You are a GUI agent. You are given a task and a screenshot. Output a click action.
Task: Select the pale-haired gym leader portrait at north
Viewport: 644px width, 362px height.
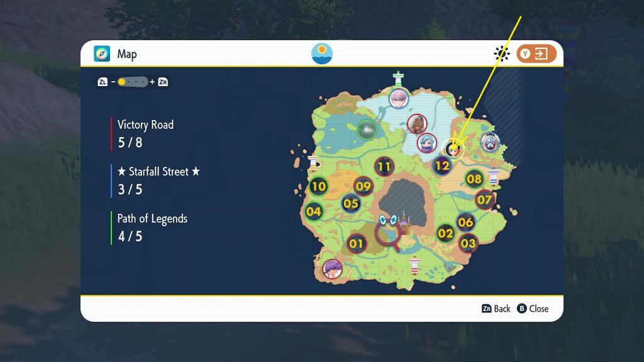tap(398, 99)
